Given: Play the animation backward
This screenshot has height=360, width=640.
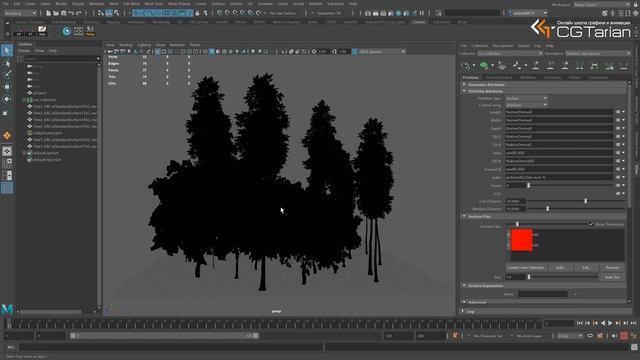Looking at the screenshot, I should (x=603, y=323).
